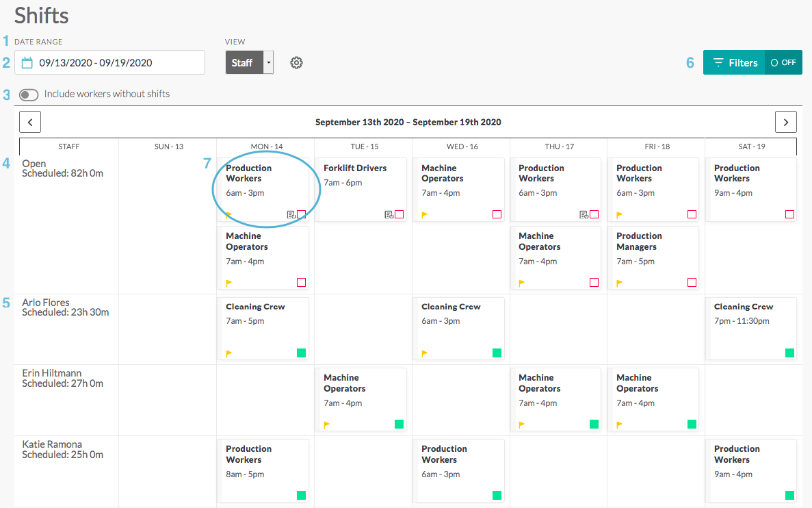The width and height of the screenshot is (812, 508).
Task: Click green status square on Katie Monday Production Workers
Action: 302,495
